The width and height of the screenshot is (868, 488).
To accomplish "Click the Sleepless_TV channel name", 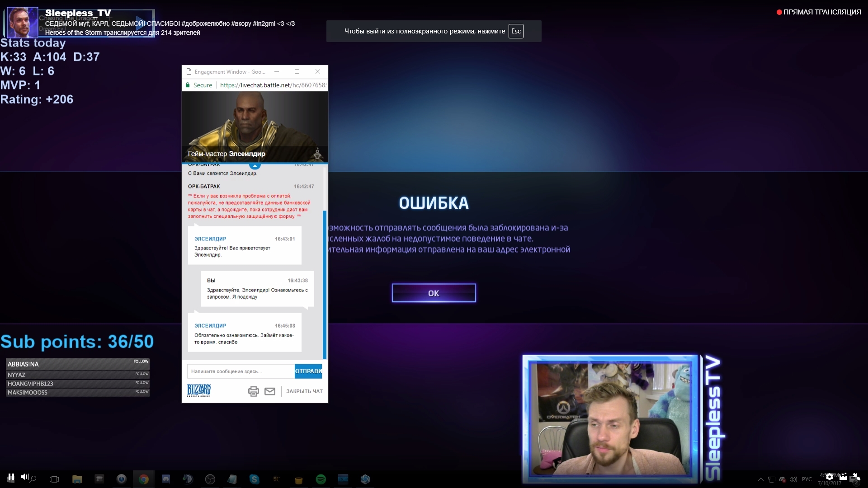I will click(78, 13).
